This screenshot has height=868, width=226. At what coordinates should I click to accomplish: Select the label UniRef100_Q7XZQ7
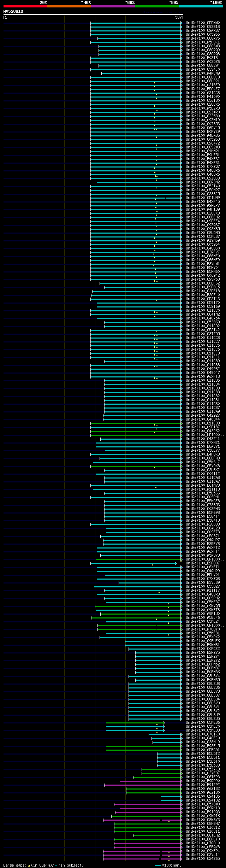[203, 167]
